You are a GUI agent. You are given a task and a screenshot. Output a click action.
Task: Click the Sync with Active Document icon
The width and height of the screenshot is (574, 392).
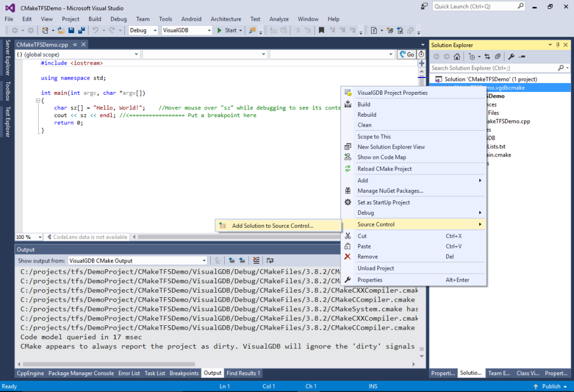487,56
